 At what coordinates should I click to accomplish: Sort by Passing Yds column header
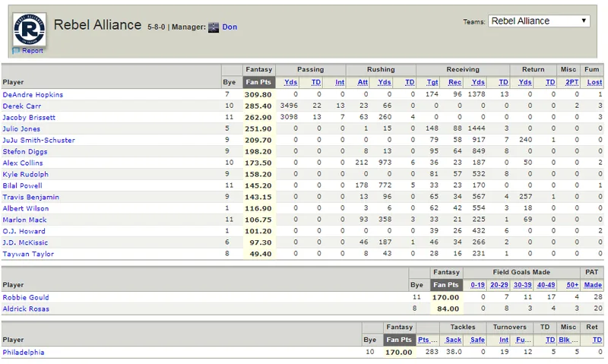(290, 82)
